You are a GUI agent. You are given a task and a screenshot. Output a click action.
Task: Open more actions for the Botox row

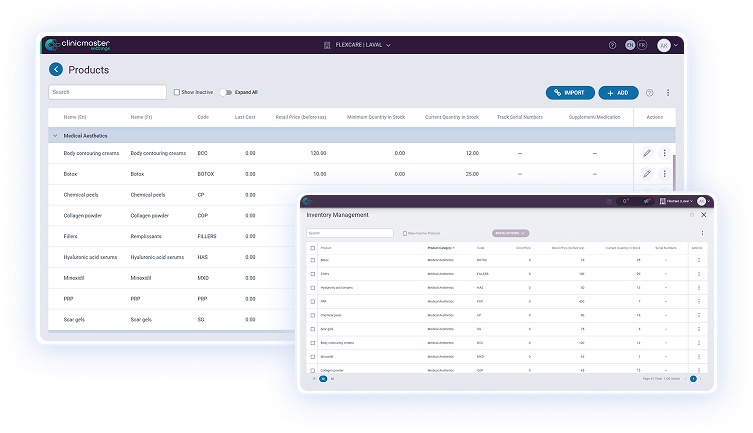coord(665,174)
